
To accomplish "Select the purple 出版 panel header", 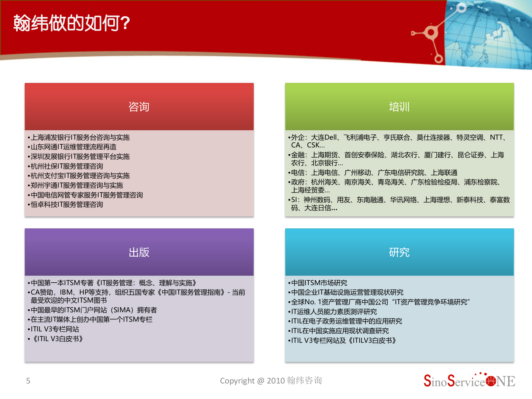I will [x=139, y=252].
